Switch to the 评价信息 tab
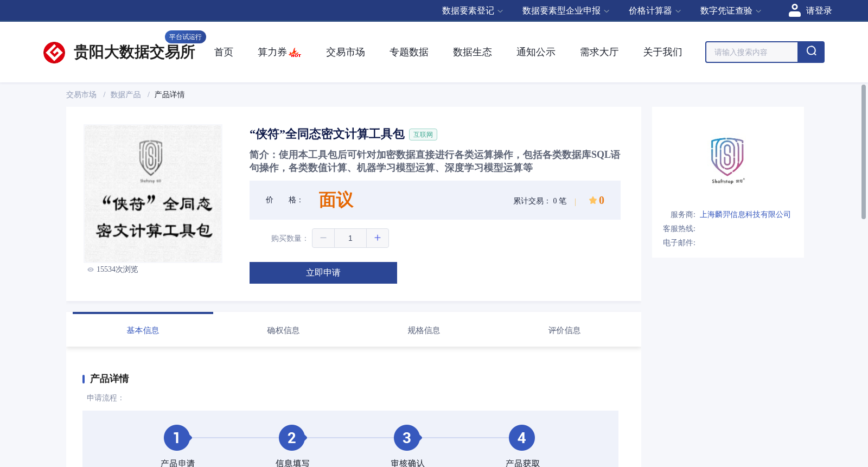Screen dimensions: 868x467 (x=564, y=330)
